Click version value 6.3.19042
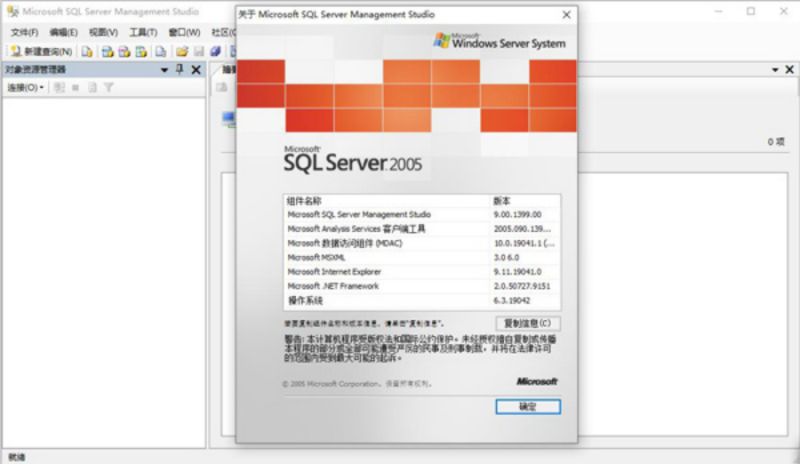Image resolution: width=800 pixels, height=464 pixels. click(x=511, y=300)
